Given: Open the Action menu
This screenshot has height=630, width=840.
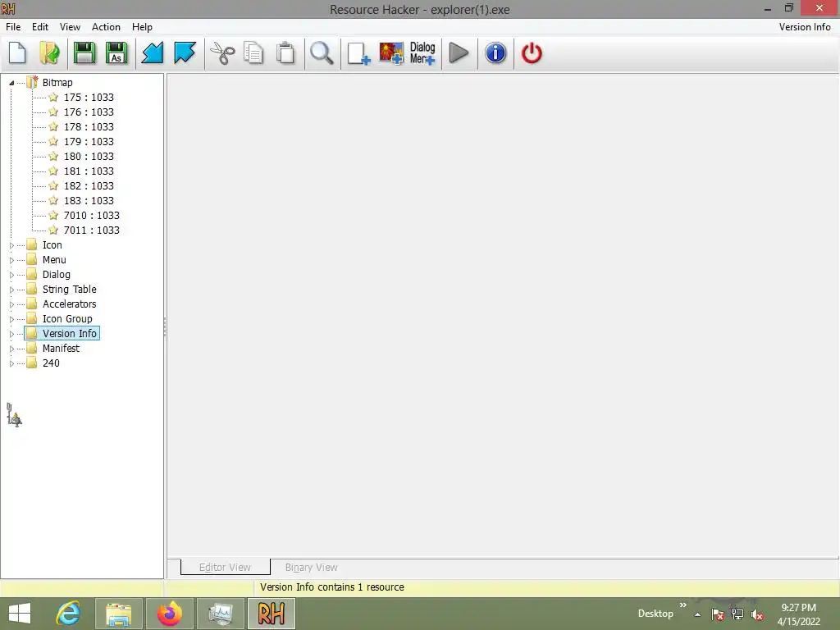Looking at the screenshot, I should (x=106, y=27).
